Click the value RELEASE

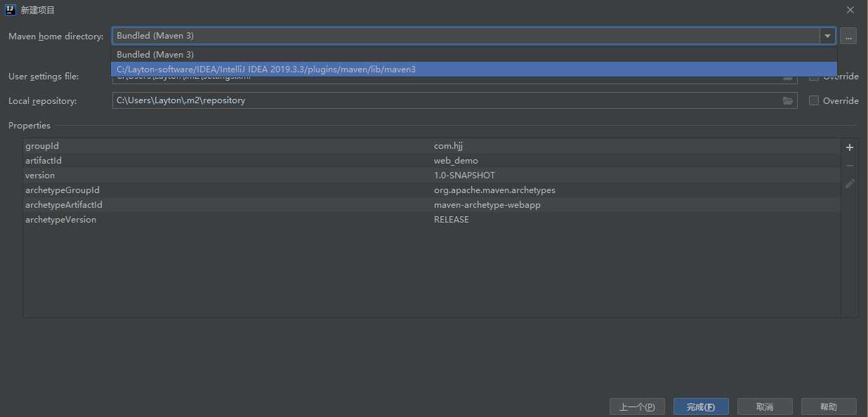pos(452,219)
